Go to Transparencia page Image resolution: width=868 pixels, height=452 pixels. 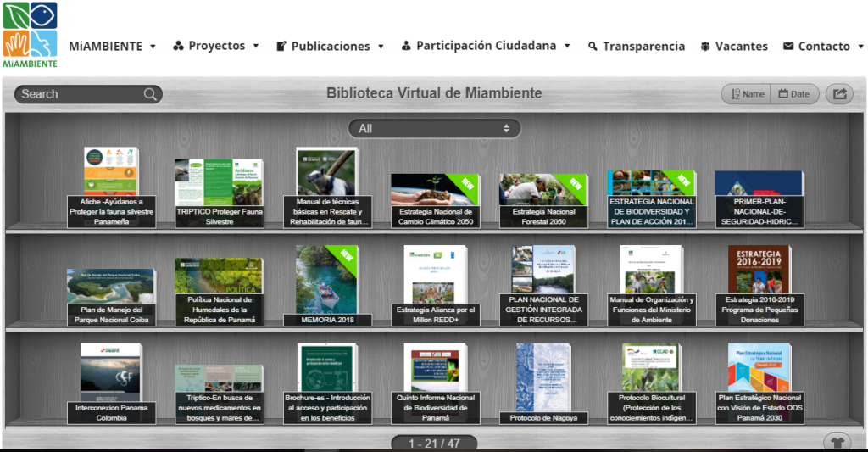(x=636, y=47)
